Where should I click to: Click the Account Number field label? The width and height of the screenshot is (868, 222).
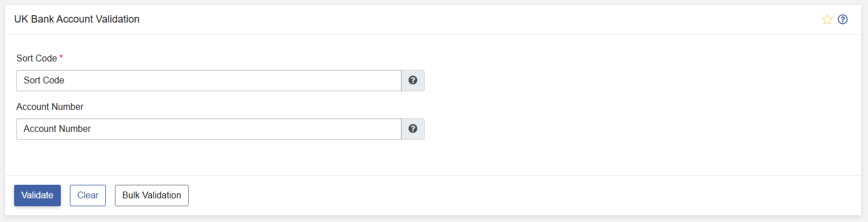[x=50, y=107]
